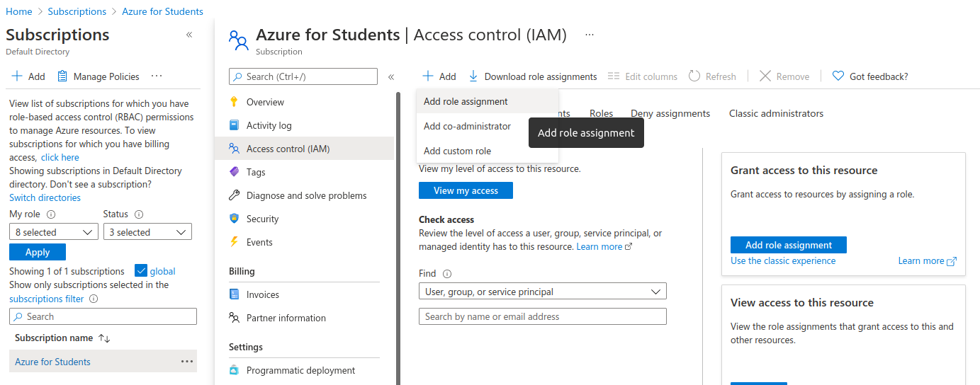Click the Remove X icon in toolbar
The image size is (980, 385).
coord(765,76)
